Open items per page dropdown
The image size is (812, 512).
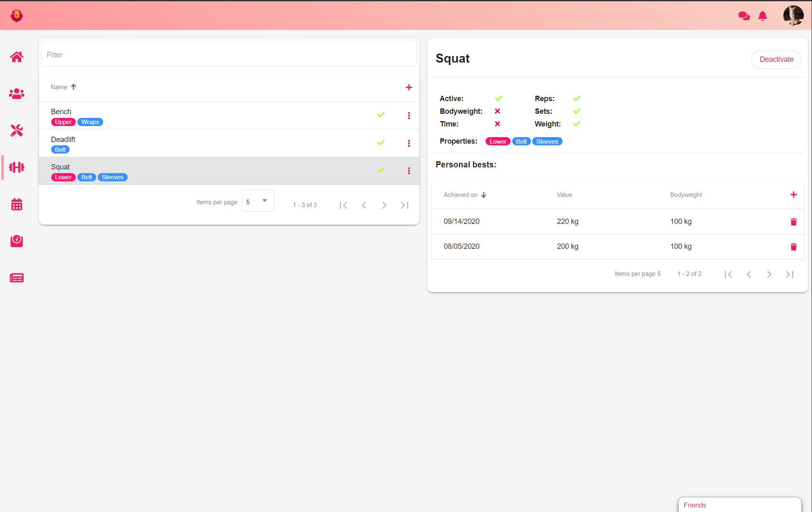point(258,201)
